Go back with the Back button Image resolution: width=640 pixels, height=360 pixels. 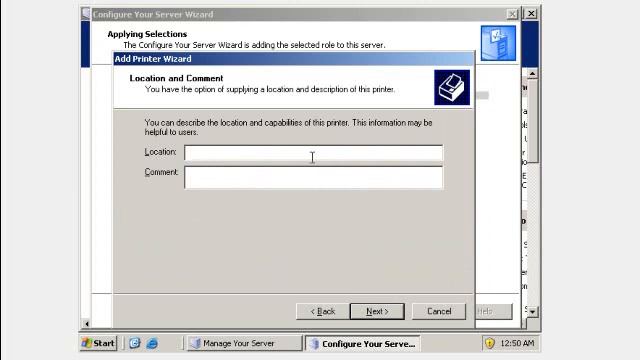[322, 311]
